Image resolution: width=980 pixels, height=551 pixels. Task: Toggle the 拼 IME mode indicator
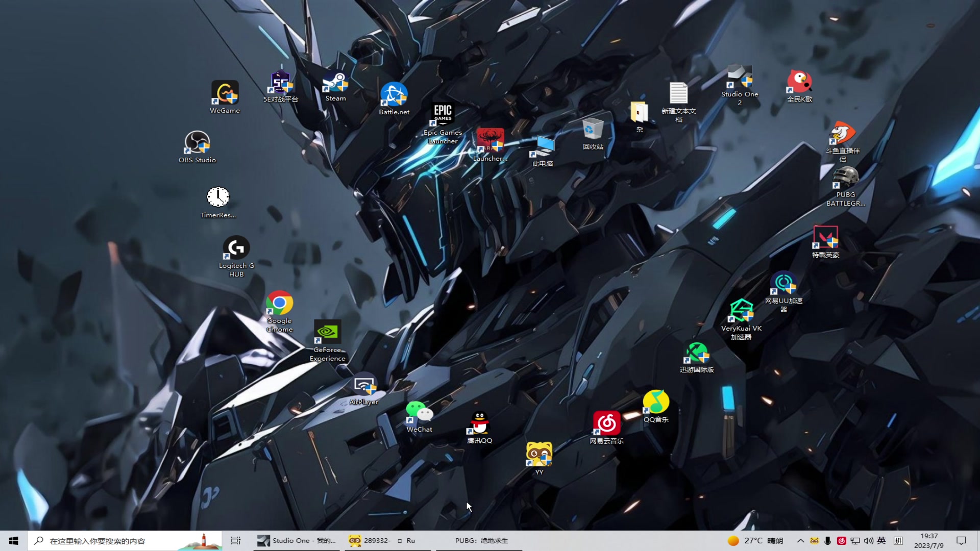[x=898, y=541]
